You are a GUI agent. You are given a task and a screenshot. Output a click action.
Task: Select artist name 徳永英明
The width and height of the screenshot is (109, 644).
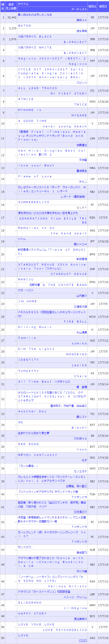82,31
